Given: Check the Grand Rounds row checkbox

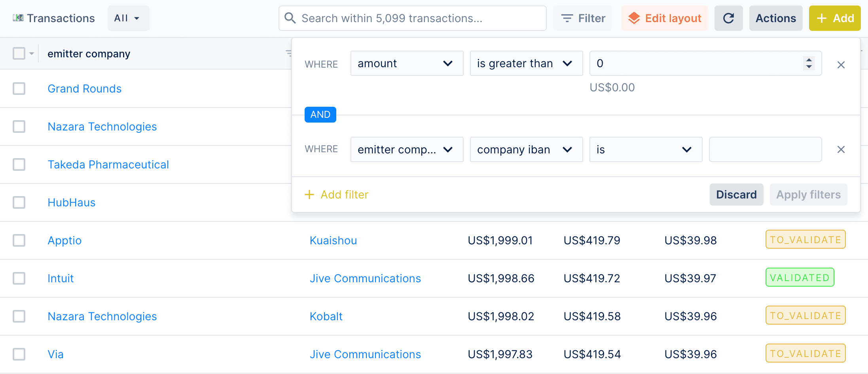Looking at the screenshot, I should pyautogui.click(x=19, y=89).
